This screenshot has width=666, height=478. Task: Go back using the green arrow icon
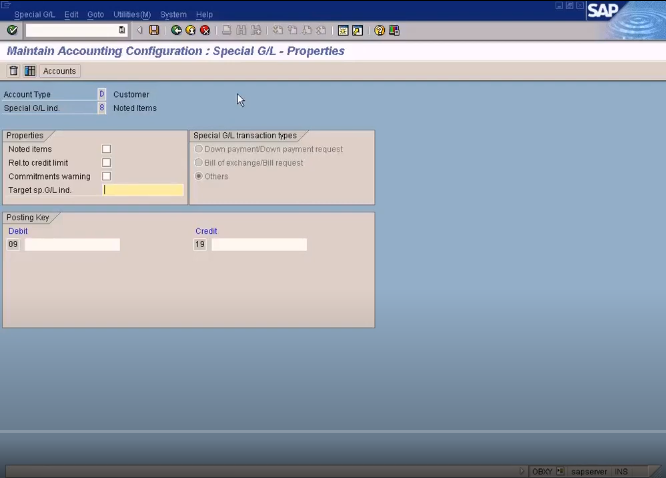click(176, 30)
